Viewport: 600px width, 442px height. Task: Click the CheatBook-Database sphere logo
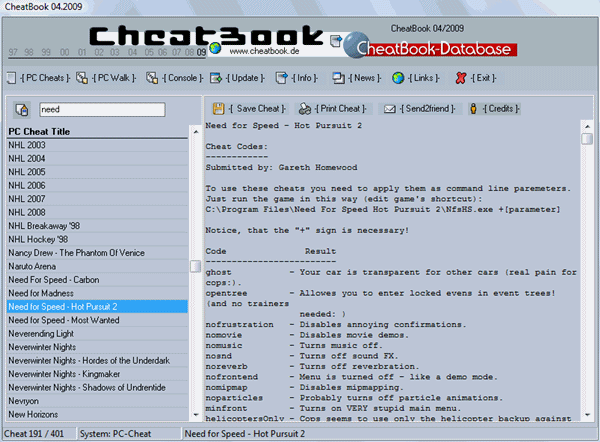355,45
